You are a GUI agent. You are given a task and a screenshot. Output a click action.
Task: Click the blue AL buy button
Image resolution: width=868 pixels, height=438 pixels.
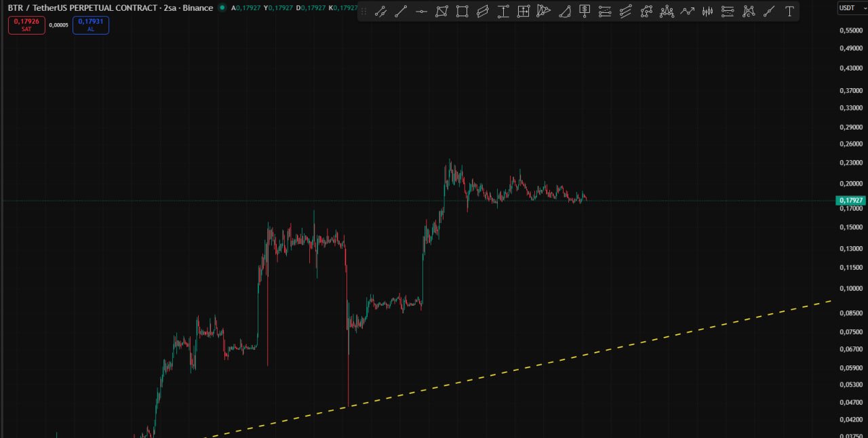tap(91, 25)
